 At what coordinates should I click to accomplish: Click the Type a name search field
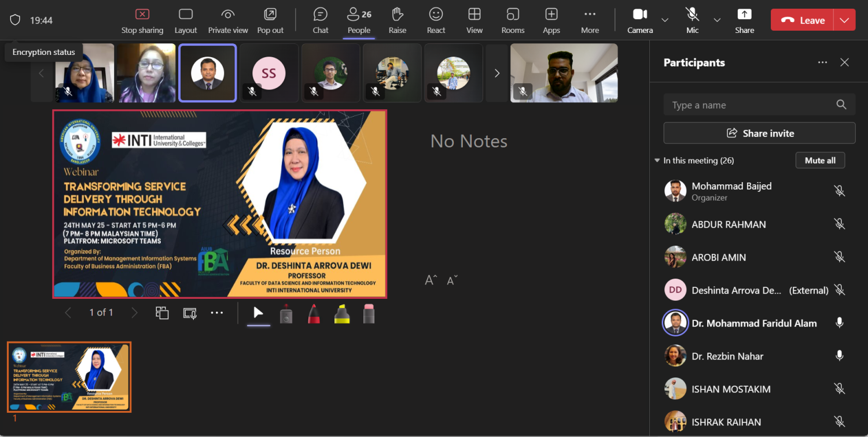pos(749,105)
